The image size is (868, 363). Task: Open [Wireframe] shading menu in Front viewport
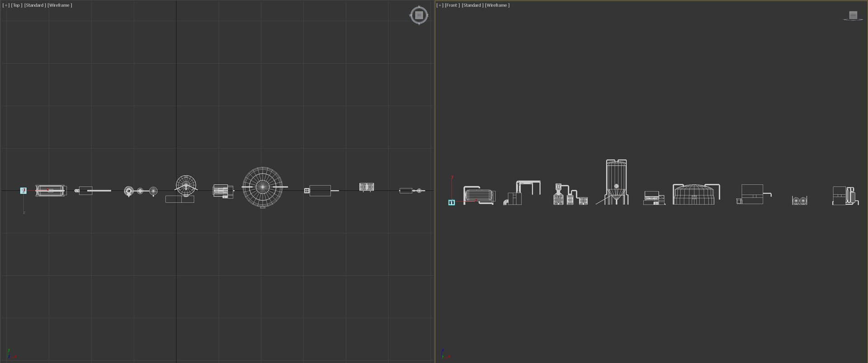[497, 5]
